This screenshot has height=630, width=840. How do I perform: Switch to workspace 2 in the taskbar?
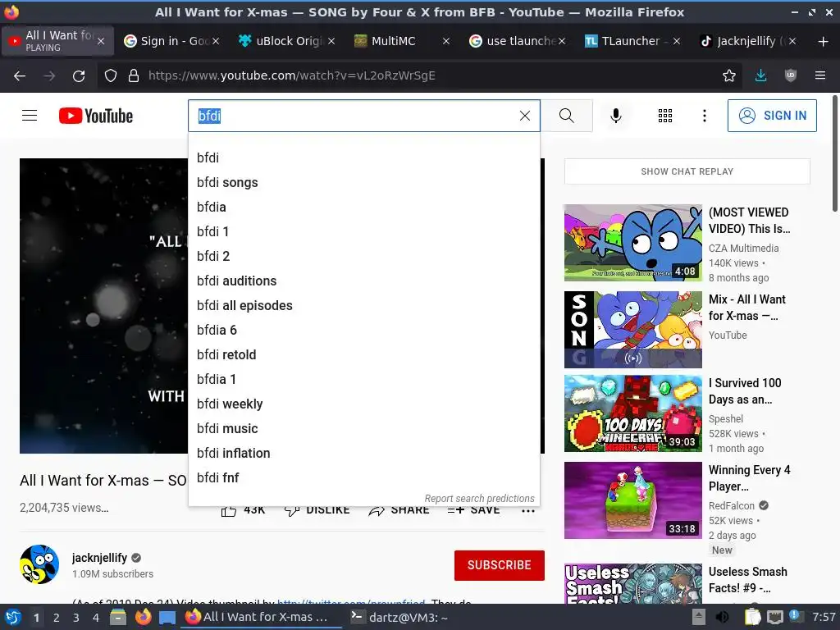[x=57, y=618]
